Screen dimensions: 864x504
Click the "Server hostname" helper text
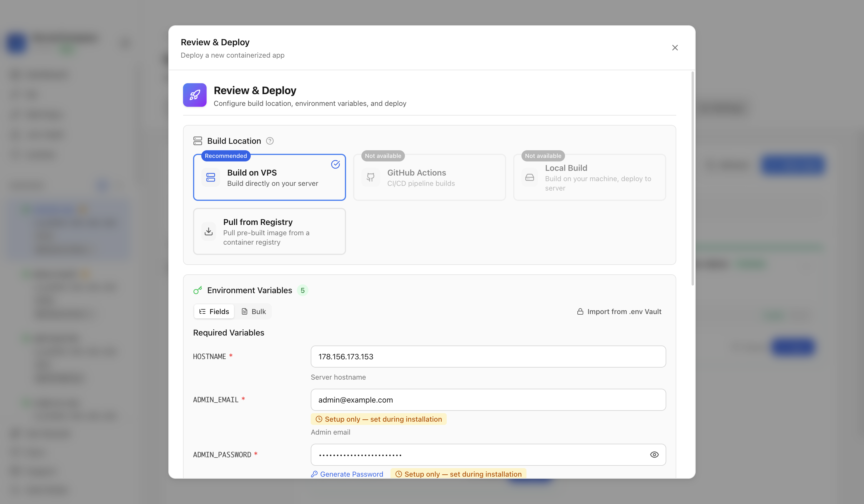[338, 377]
